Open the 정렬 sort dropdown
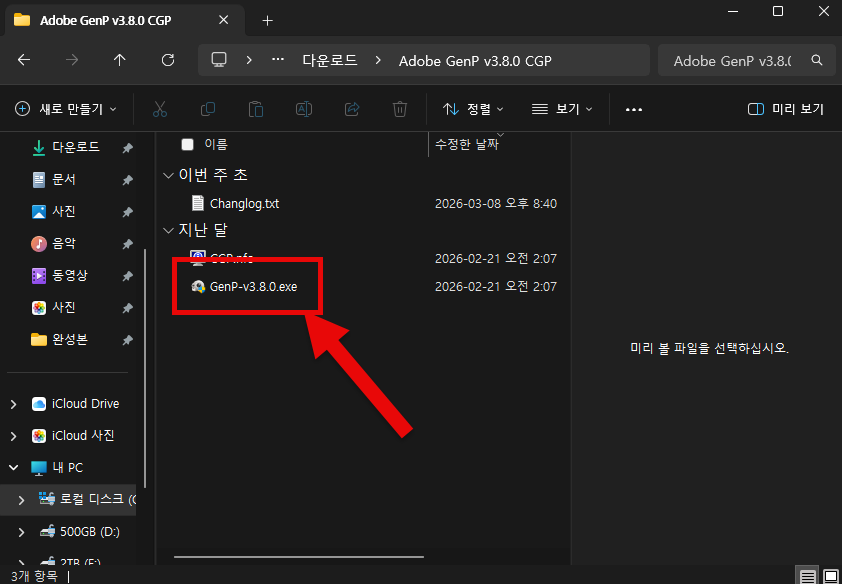 click(x=473, y=110)
